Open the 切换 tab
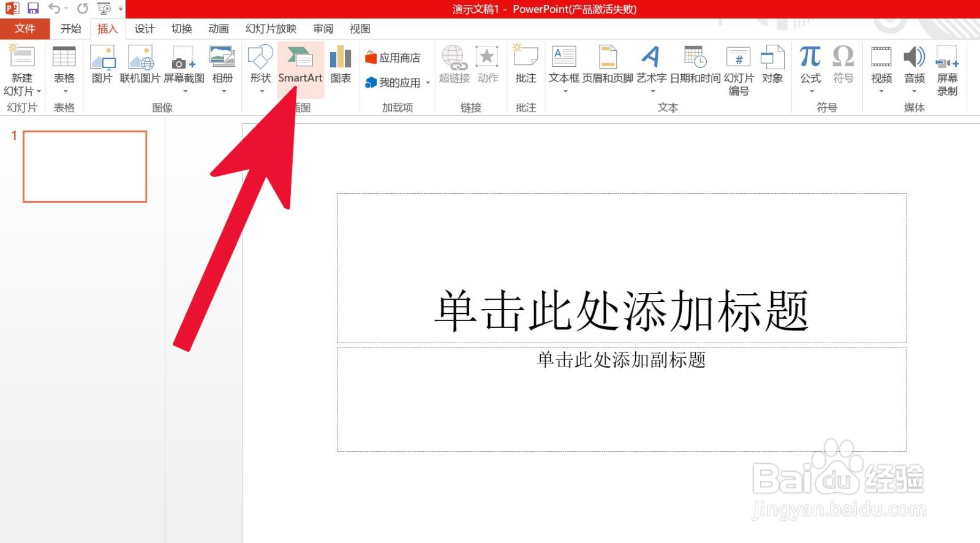Screen dimensions: 980x543 (x=182, y=29)
